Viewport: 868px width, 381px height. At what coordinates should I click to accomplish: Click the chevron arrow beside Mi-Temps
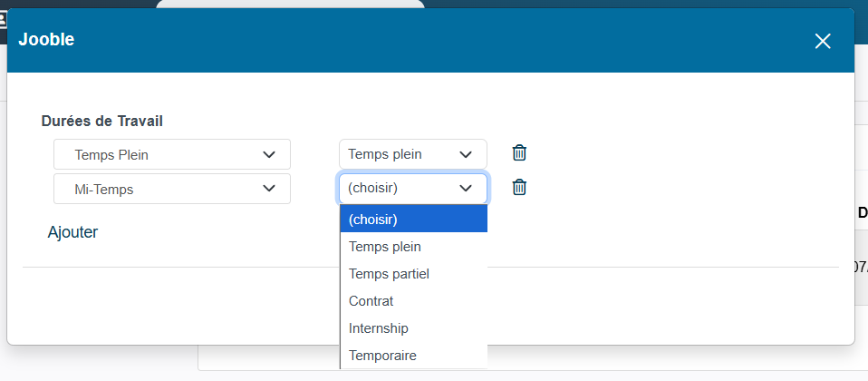pyautogui.click(x=269, y=189)
